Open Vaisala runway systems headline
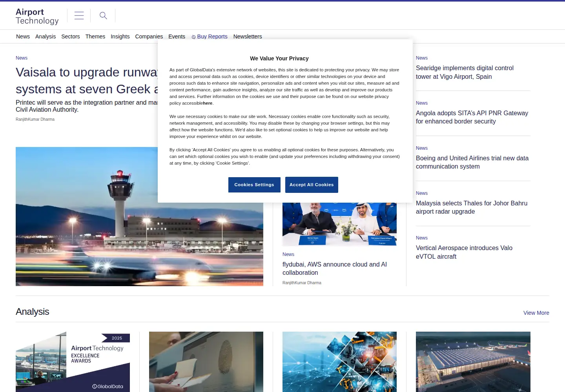The width and height of the screenshot is (565, 392). click(87, 80)
